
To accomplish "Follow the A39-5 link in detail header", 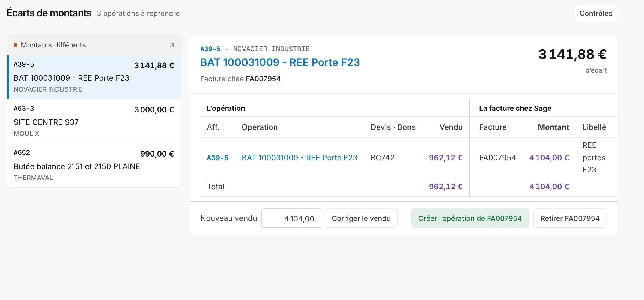I will 210,49.
